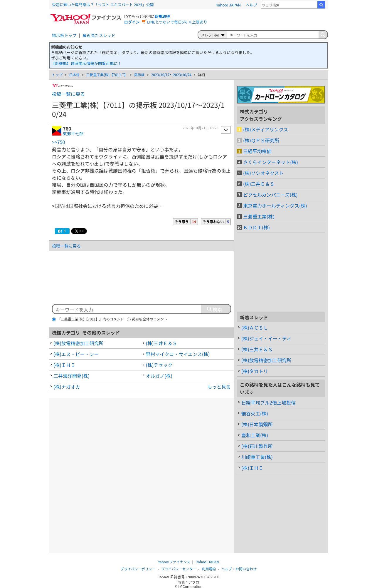The width and height of the screenshot is (377, 588).
Task: Open Yahoo! JAPAN link in header
Action: (228, 5)
